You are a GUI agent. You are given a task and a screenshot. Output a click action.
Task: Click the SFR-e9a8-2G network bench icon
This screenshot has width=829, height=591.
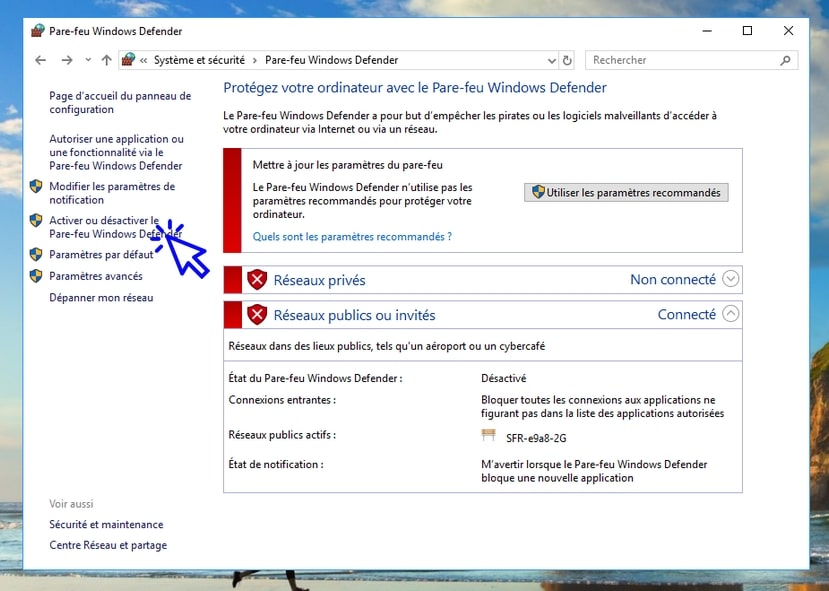click(x=489, y=435)
